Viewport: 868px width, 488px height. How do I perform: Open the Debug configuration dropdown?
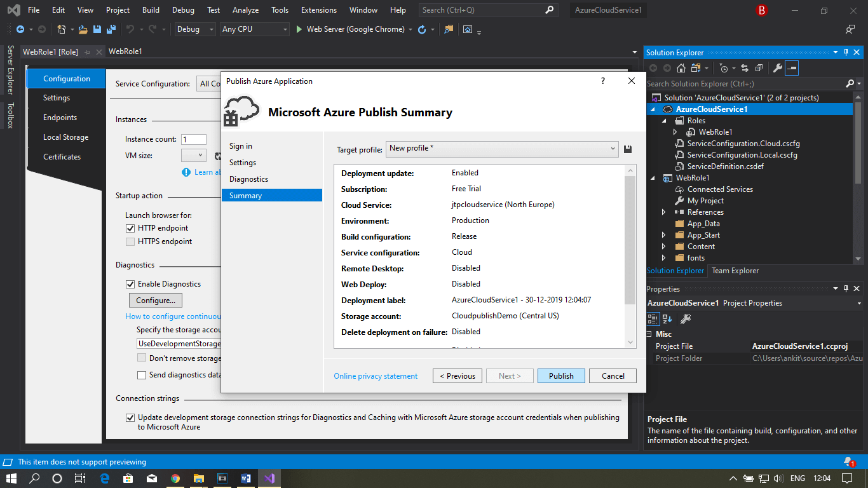[196, 29]
